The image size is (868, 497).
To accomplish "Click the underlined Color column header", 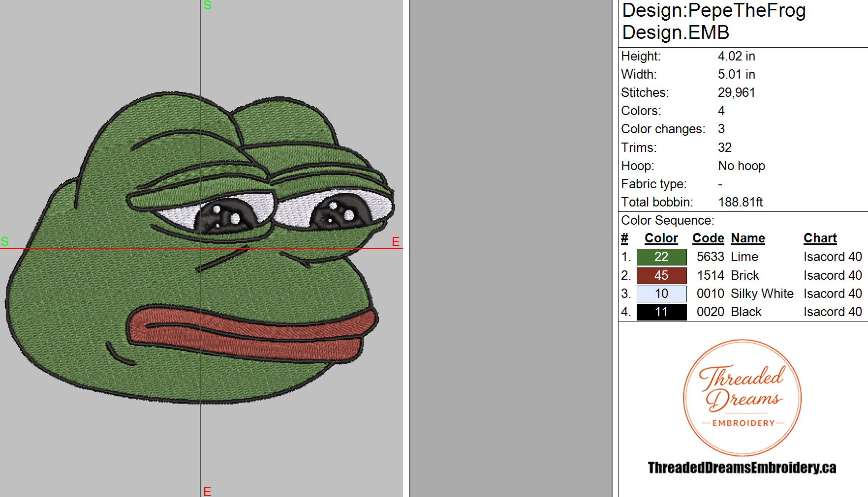I will click(661, 238).
